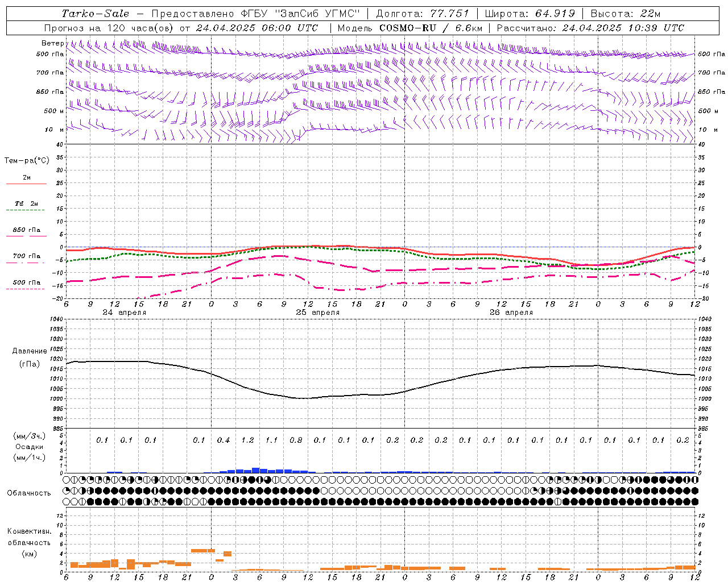
Task: Click the precipitation value '1.1'
Action: point(272,440)
